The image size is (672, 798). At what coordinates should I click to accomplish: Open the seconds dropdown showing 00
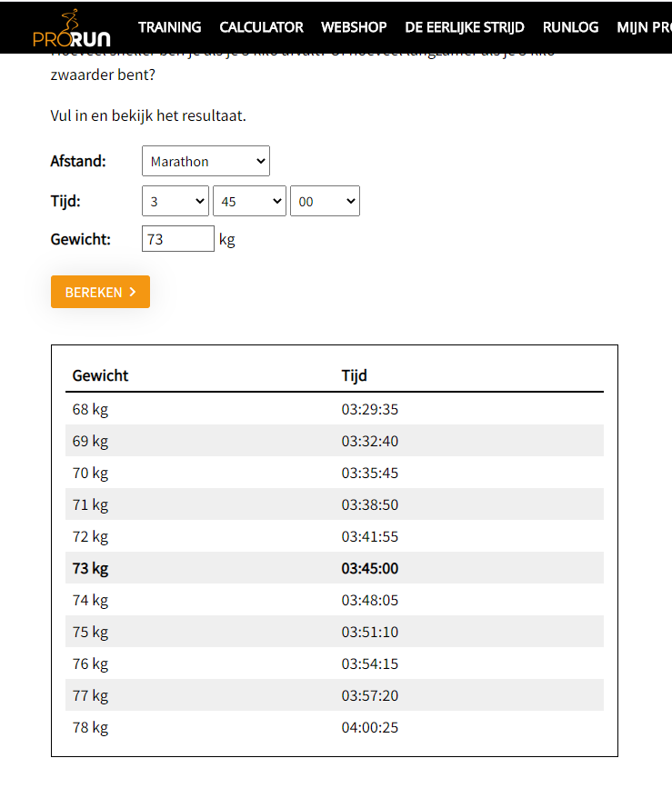[325, 202]
